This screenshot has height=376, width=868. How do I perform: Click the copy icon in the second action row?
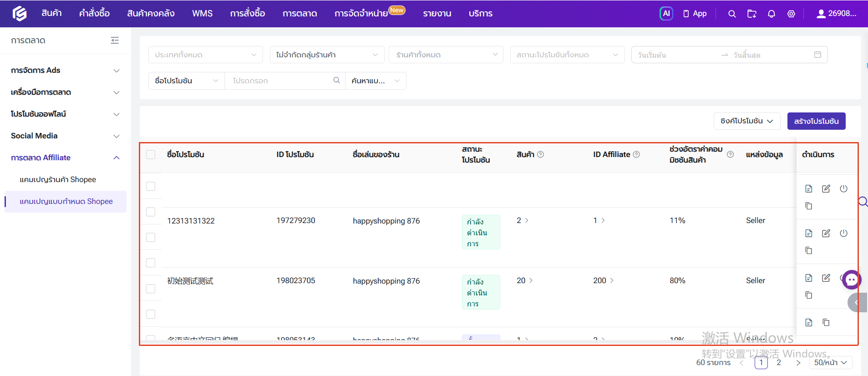coord(809,251)
